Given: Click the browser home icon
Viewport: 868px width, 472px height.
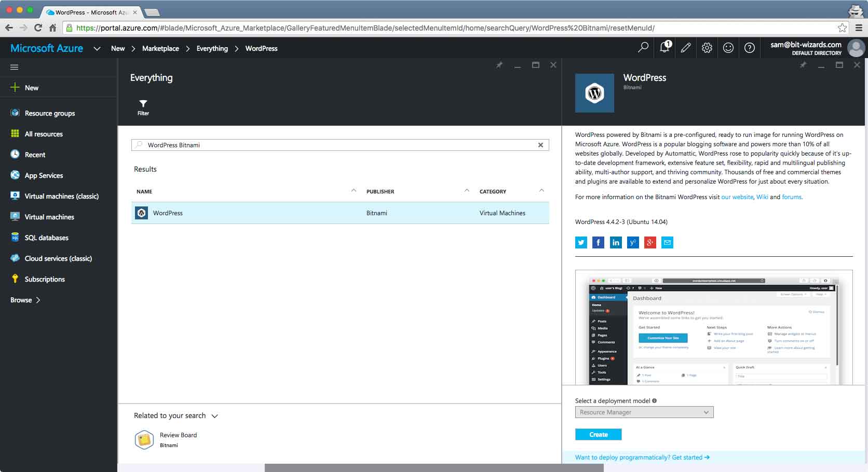Looking at the screenshot, I should [52, 27].
